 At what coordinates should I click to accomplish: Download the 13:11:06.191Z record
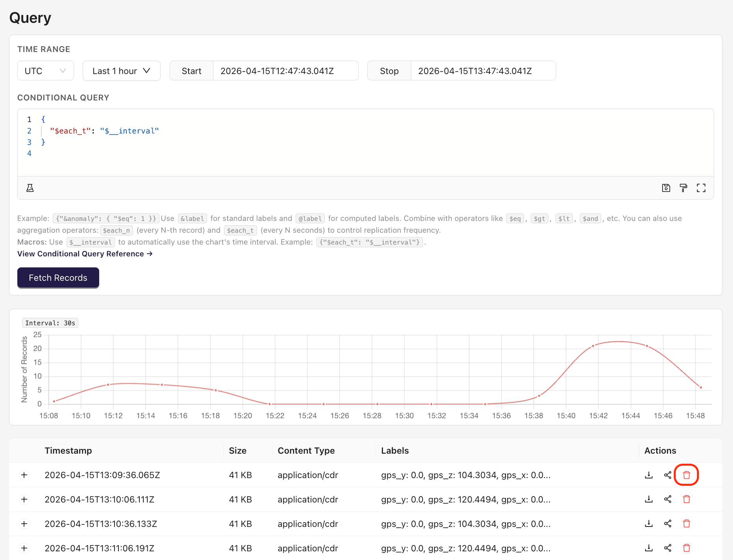(x=649, y=548)
